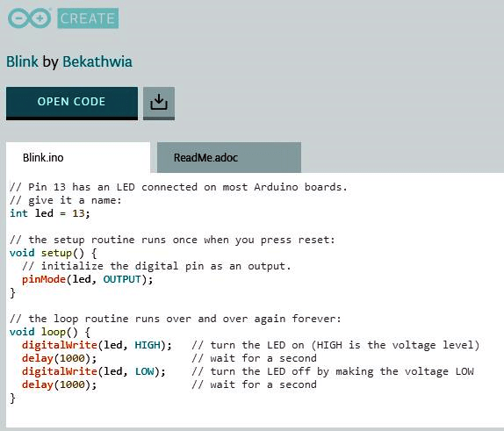Screen dimensions: 504x431
Task: Switch to the Blink.ino tab
Action: [x=78, y=157]
